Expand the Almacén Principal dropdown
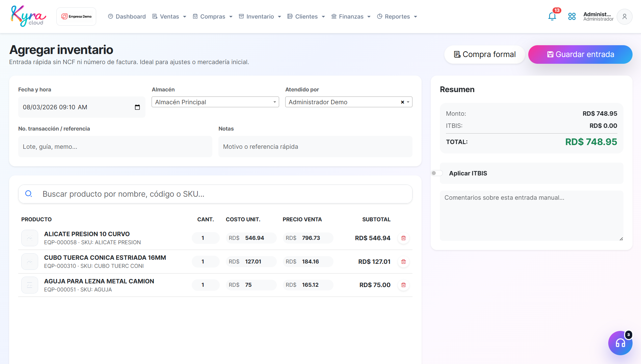The height and width of the screenshot is (364, 641). [x=215, y=102]
